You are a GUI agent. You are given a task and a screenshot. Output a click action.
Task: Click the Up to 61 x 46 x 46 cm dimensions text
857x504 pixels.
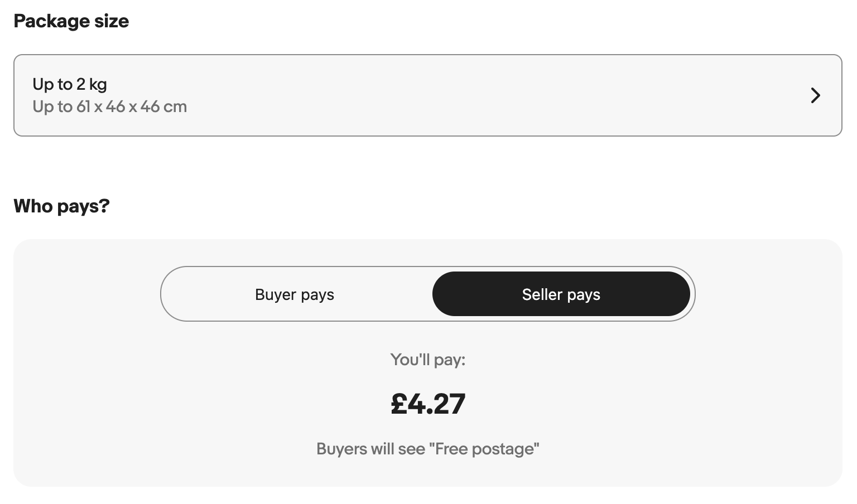click(110, 106)
